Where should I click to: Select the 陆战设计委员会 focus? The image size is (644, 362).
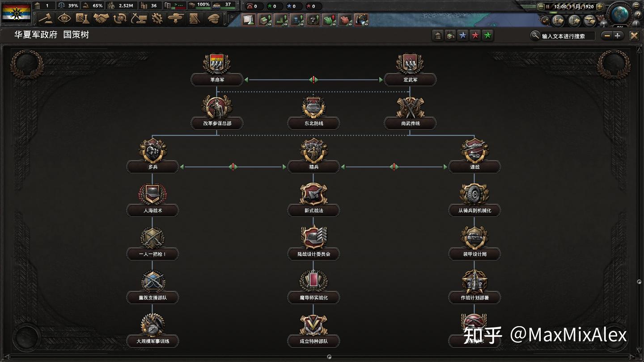click(314, 243)
